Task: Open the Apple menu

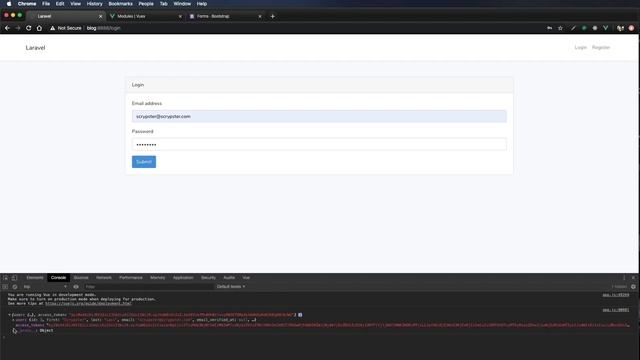Action: click(x=9, y=4)
